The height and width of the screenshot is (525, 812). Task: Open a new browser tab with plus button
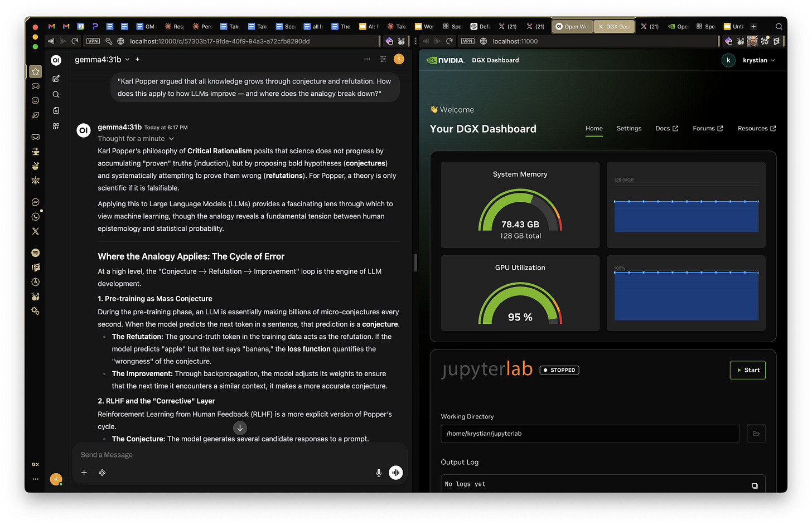(x=753, y=26)
